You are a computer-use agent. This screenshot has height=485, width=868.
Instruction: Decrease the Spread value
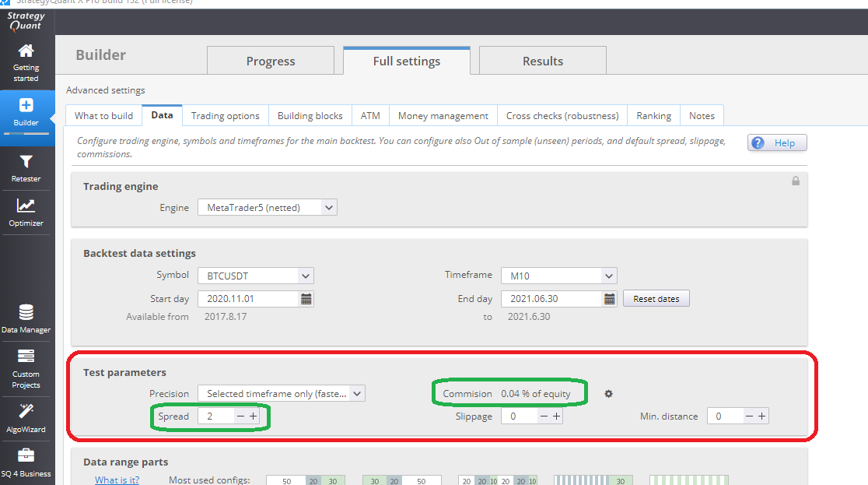(240, 416)
